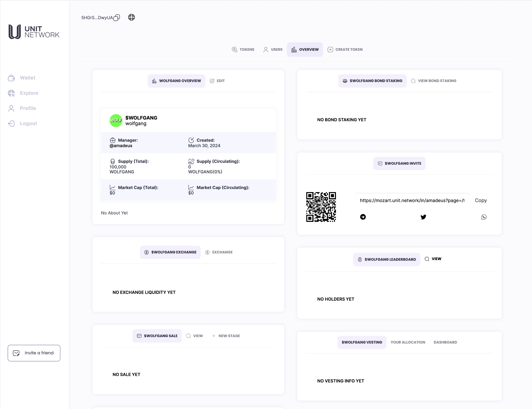532x409 pixels.
Task: Open Your Allocation in vesting panel
Action: [x=408, y=342]
